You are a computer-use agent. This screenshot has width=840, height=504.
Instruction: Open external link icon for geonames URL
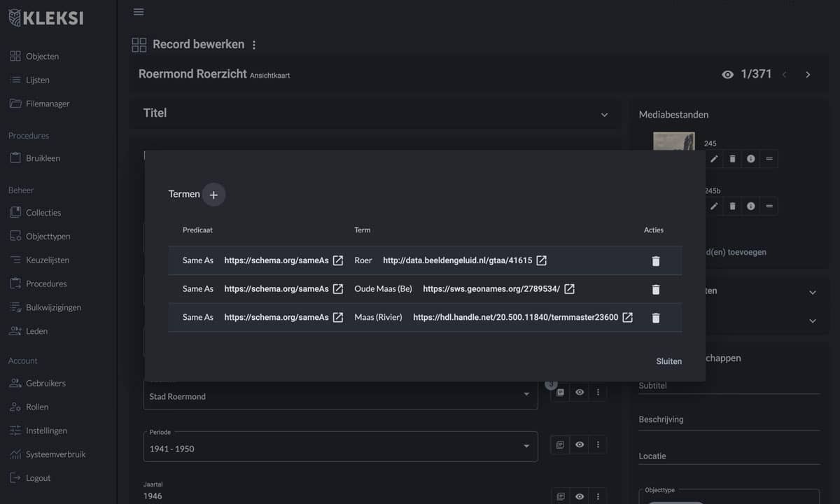(x=569, y=289)
